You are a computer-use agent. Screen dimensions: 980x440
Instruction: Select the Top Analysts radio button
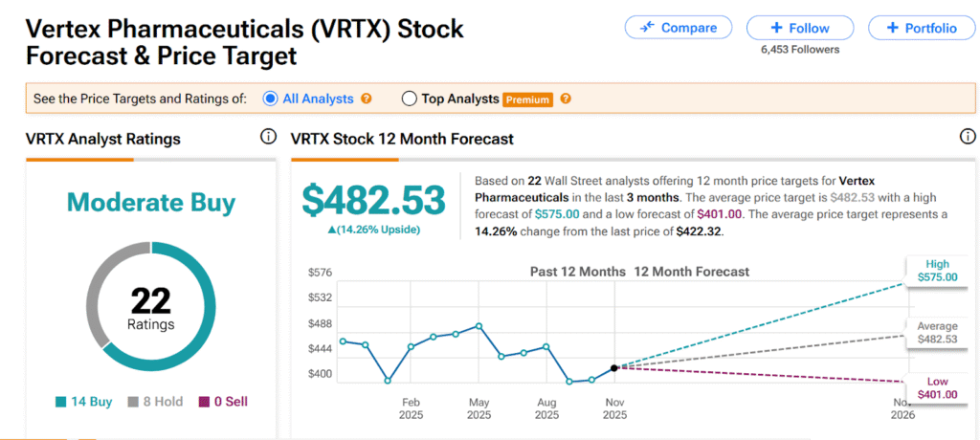click(410, 99)
